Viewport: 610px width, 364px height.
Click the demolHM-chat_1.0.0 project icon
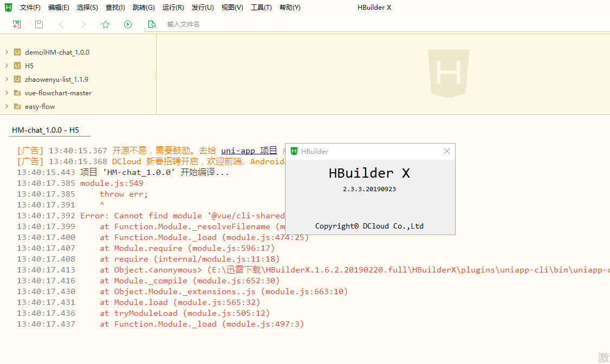coord(17,51)
